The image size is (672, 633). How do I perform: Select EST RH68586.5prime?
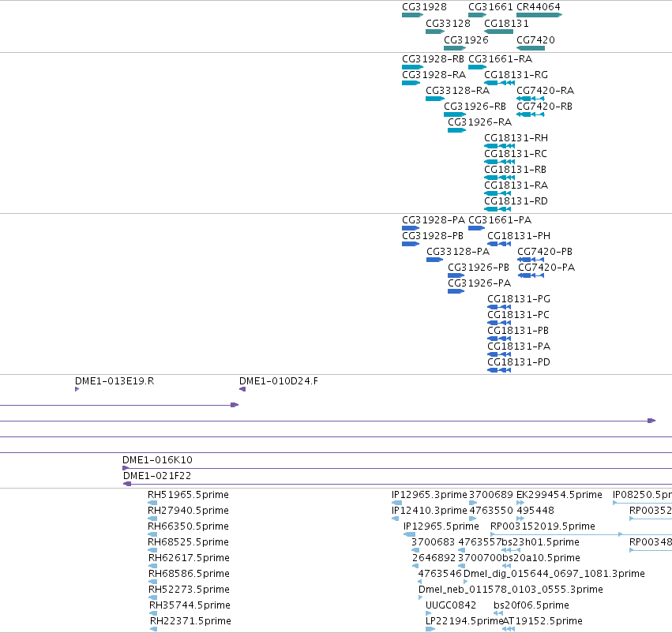[152, 582]
